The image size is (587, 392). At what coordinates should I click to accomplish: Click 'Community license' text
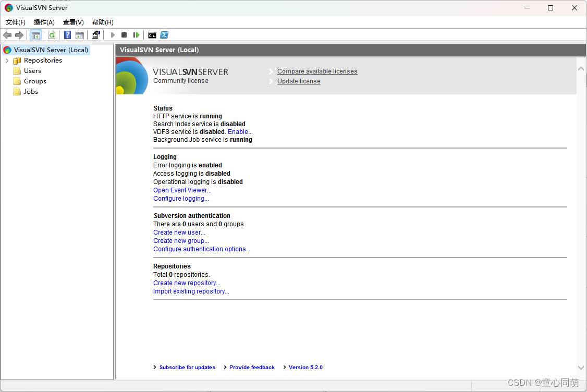(180, 80)
